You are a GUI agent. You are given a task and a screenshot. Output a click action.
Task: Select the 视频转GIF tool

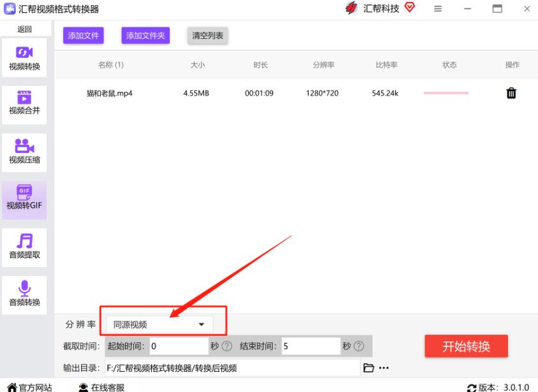(24, 198)
